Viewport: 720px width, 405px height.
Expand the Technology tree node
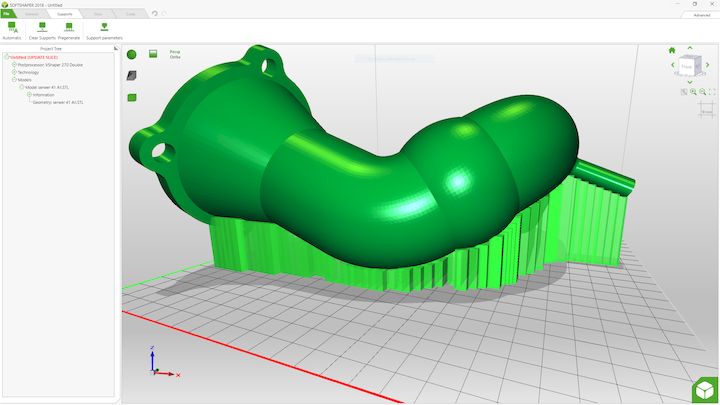[x=14, y=72]
